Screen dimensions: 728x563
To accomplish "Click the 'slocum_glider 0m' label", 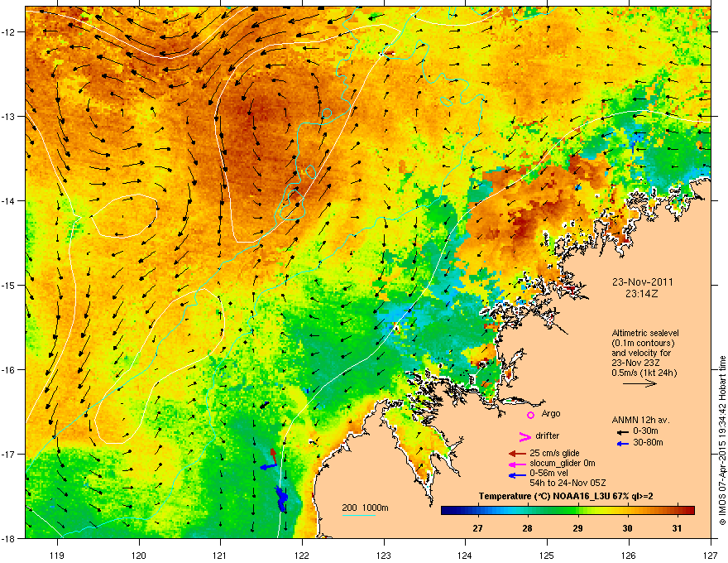I will [x=563, y=463].
